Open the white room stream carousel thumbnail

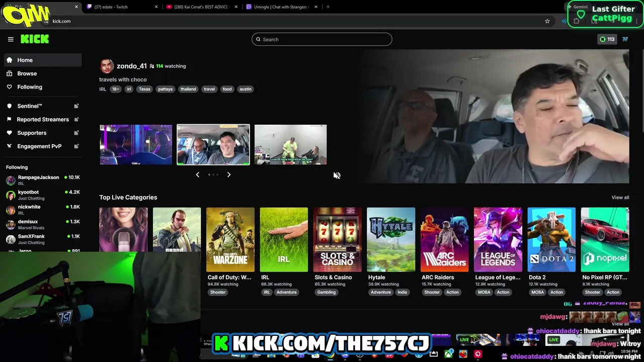[x=290, y=145]
